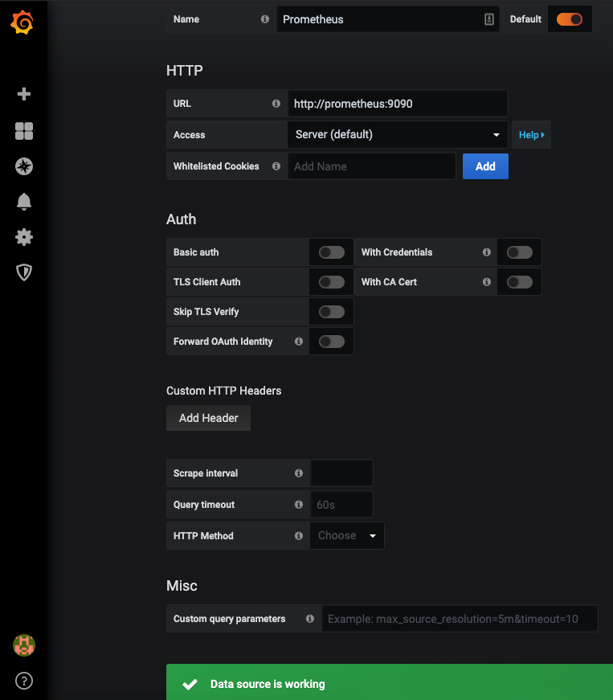613x700 pixels.
Task: Click info icon beside HTTP Method
Action: tap(299, 535)
